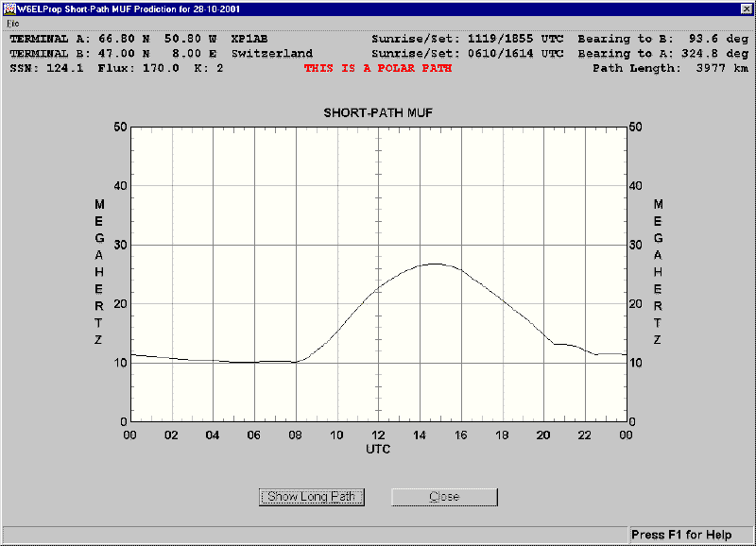Select the 'SHORT-PATH MUF' chart title
This screenshot has width=756, height=546.
378,112
